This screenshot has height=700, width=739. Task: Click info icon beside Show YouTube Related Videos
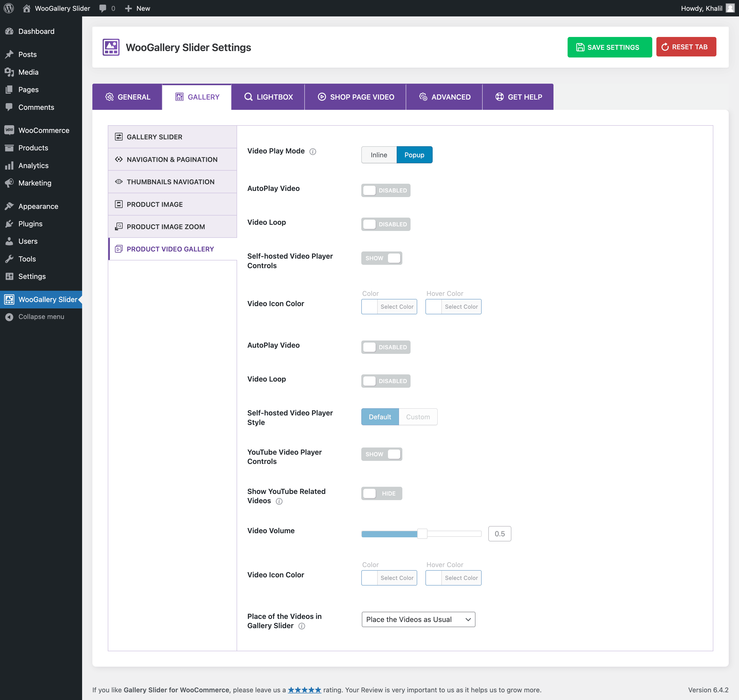point(279,501)
